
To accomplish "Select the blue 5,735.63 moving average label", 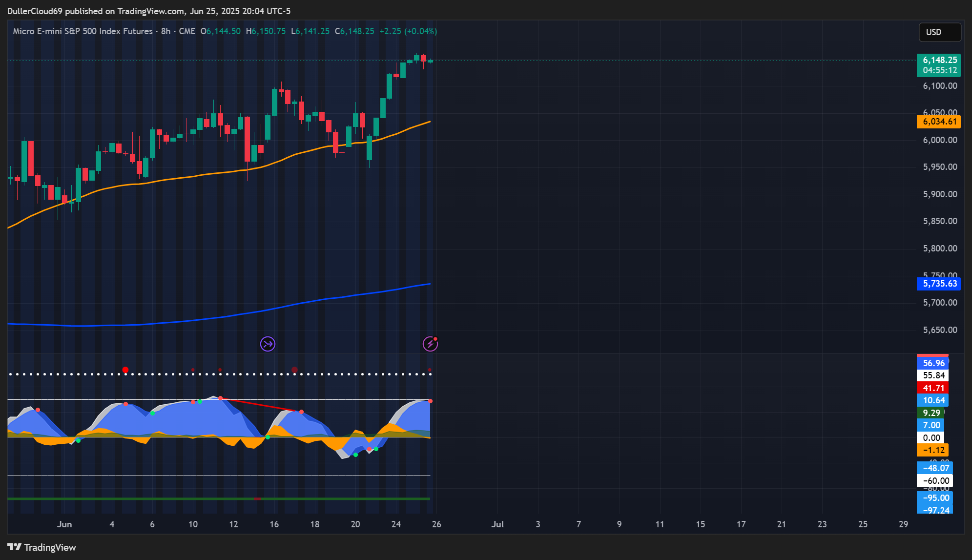I will point(938,284).
